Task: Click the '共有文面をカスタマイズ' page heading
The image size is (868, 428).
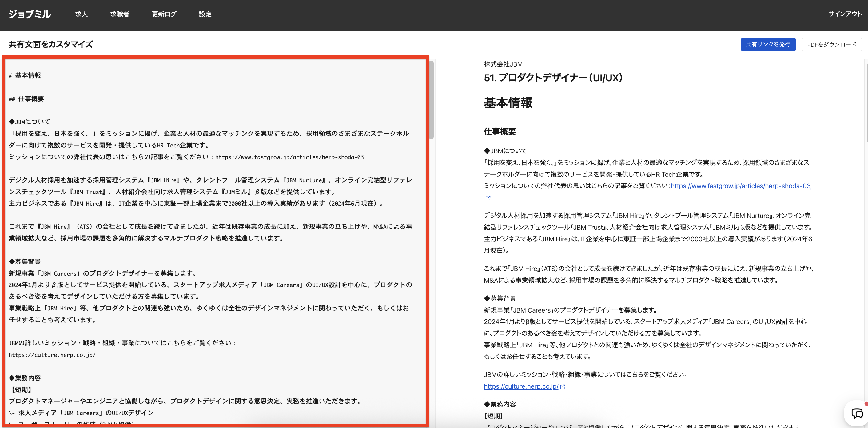Action: point(50,45)
